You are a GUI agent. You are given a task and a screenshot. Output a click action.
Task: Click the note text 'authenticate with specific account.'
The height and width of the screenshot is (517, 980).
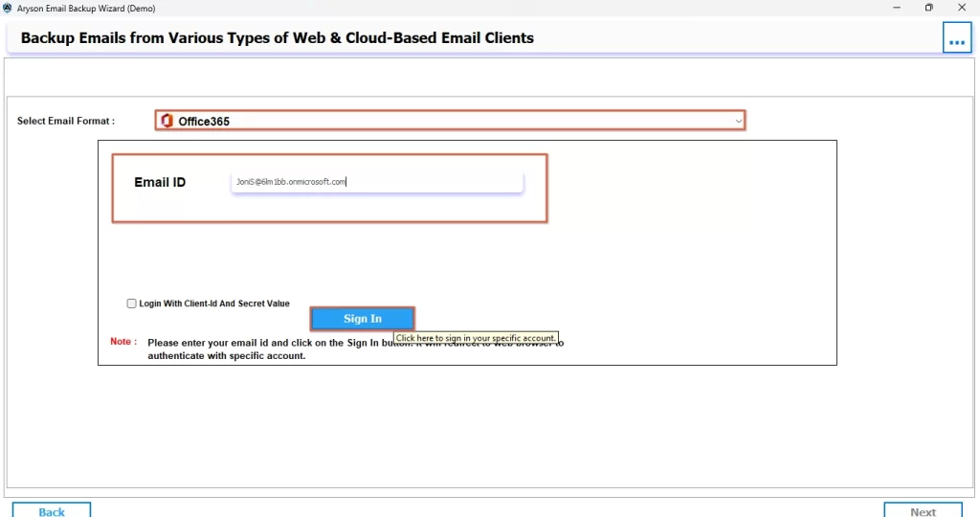pos(226,356)
